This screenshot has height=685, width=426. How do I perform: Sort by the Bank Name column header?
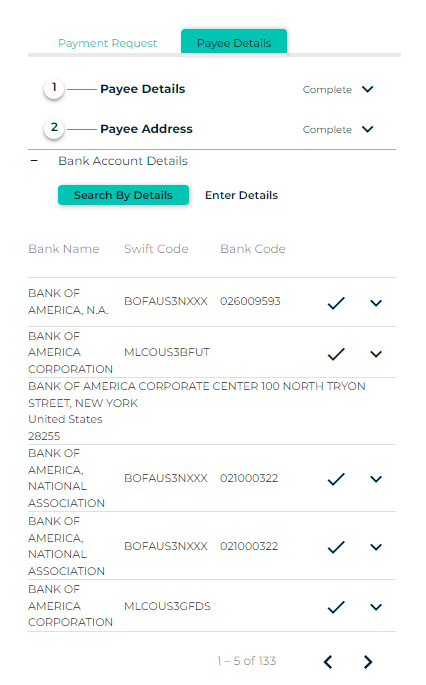tap(64, 249)
